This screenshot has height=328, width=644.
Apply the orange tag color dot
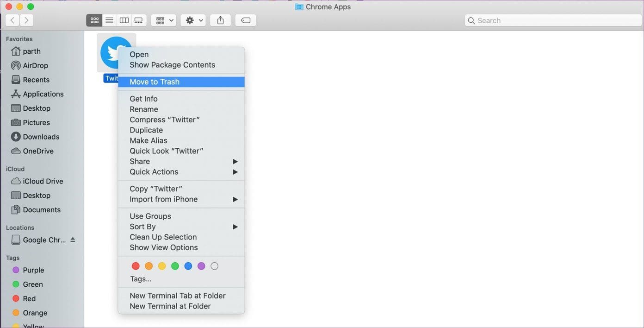(x=149, y=266)
